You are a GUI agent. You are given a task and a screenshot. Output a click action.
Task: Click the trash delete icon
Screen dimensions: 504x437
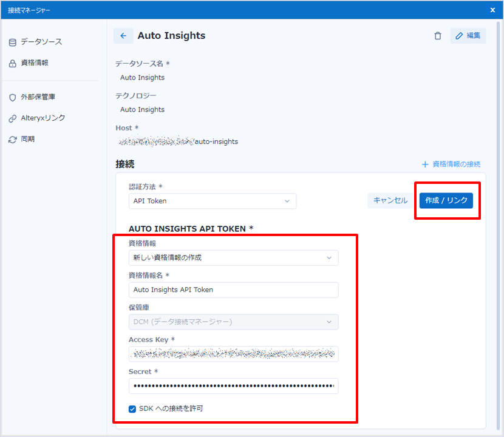coord(438,36)
